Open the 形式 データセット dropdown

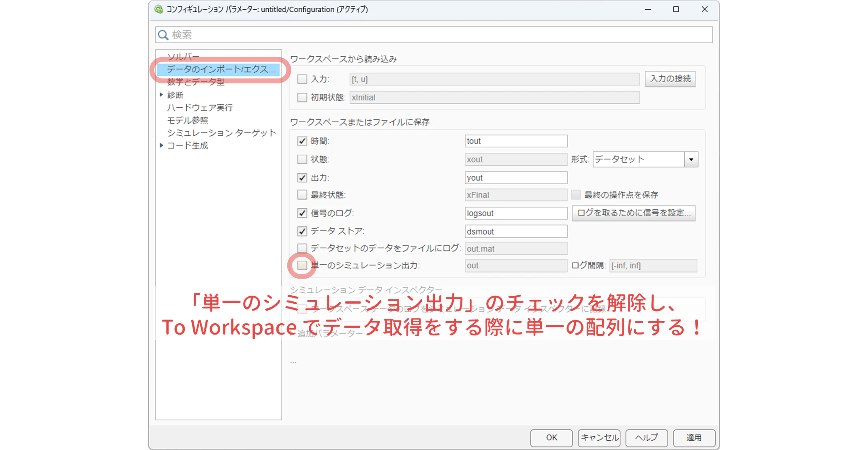click(646, 159)
